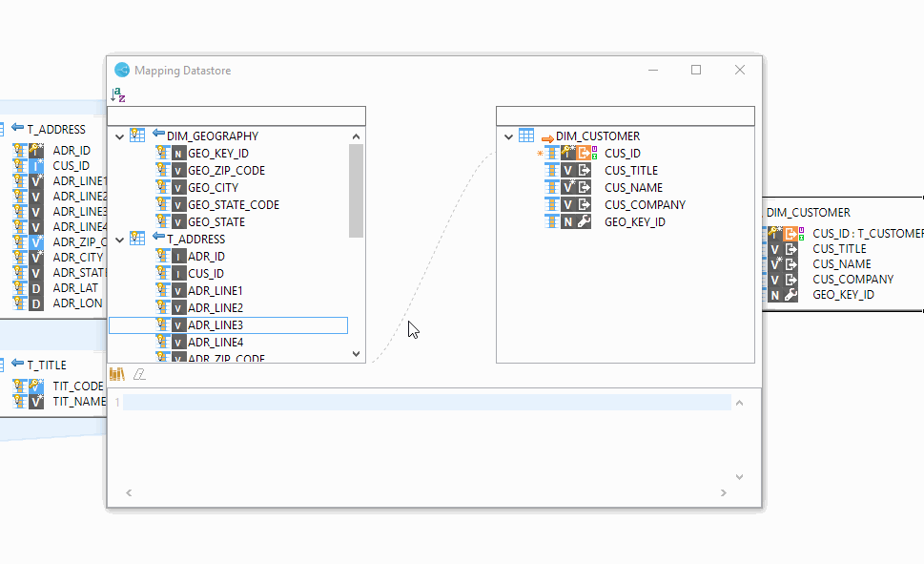Click inside the expression editor line 1
The width and height of the screenshot is (924, 564).
(381, 402)
